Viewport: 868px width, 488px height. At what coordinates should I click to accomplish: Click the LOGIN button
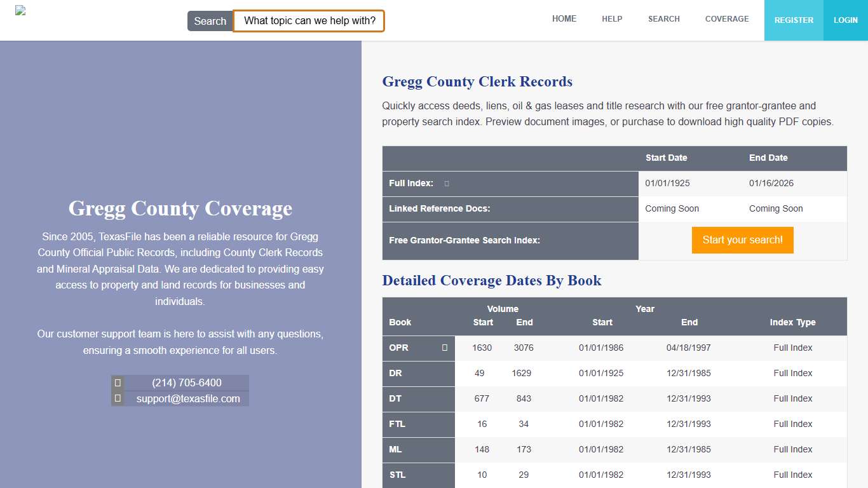[845, 20]
